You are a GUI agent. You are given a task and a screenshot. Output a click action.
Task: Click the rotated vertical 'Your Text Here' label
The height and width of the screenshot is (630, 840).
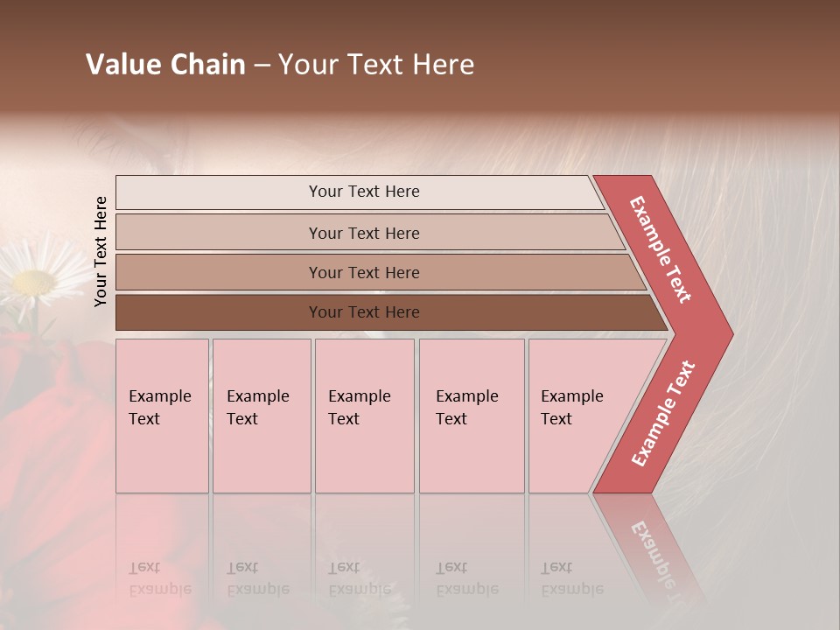pos(101,251)
